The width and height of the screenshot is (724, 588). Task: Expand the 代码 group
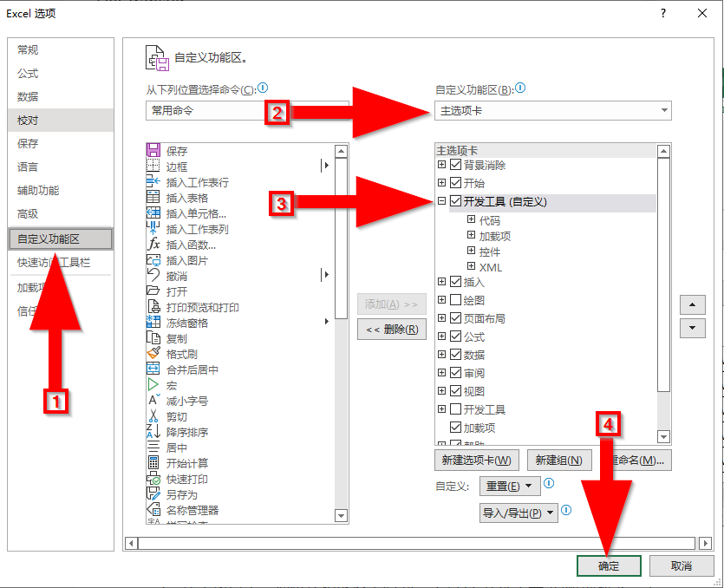coord(471,219)
